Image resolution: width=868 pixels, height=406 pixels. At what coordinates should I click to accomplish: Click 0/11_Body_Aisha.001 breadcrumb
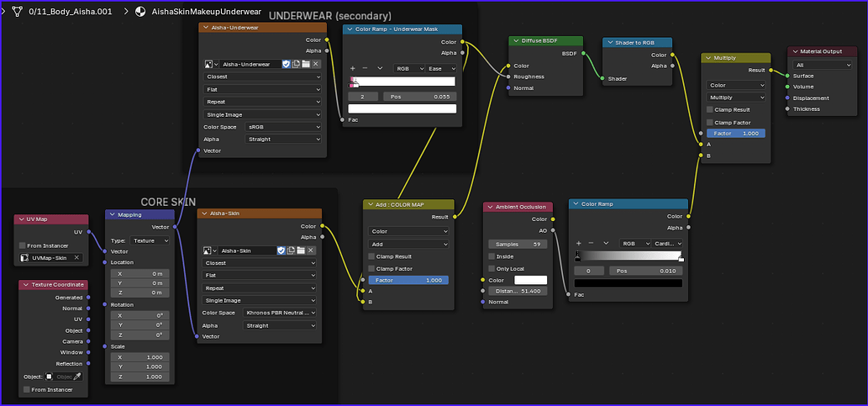pos(70,11)
